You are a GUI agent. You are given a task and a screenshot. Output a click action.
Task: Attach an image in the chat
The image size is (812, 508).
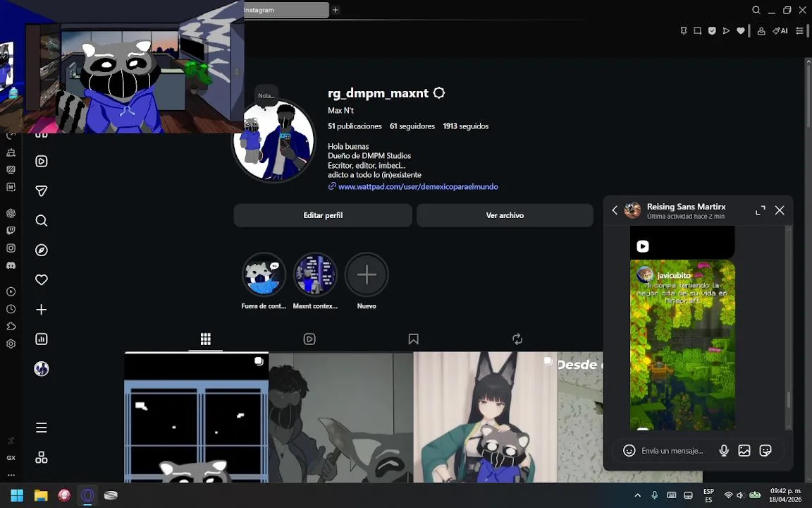click(x=744, y=450)
